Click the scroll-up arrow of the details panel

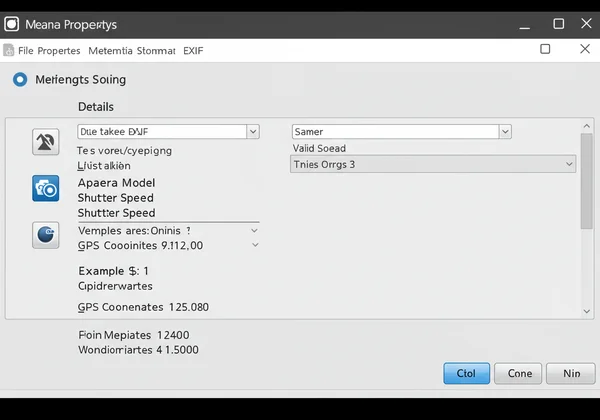[x=587, y=126]
